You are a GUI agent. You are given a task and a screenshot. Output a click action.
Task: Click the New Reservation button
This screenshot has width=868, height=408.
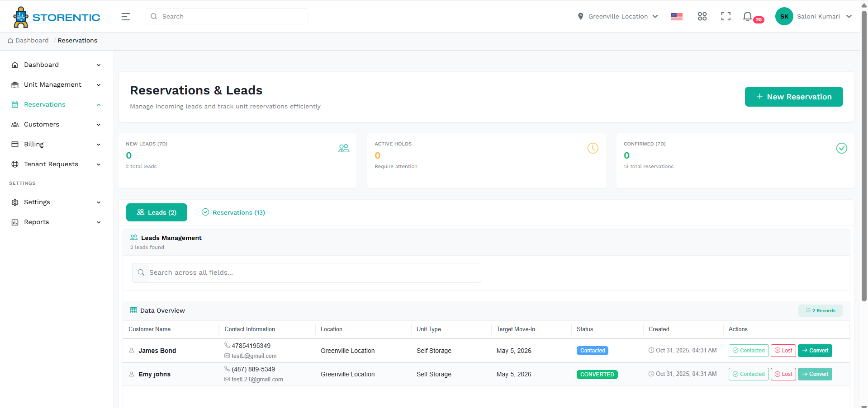point(793,96)
